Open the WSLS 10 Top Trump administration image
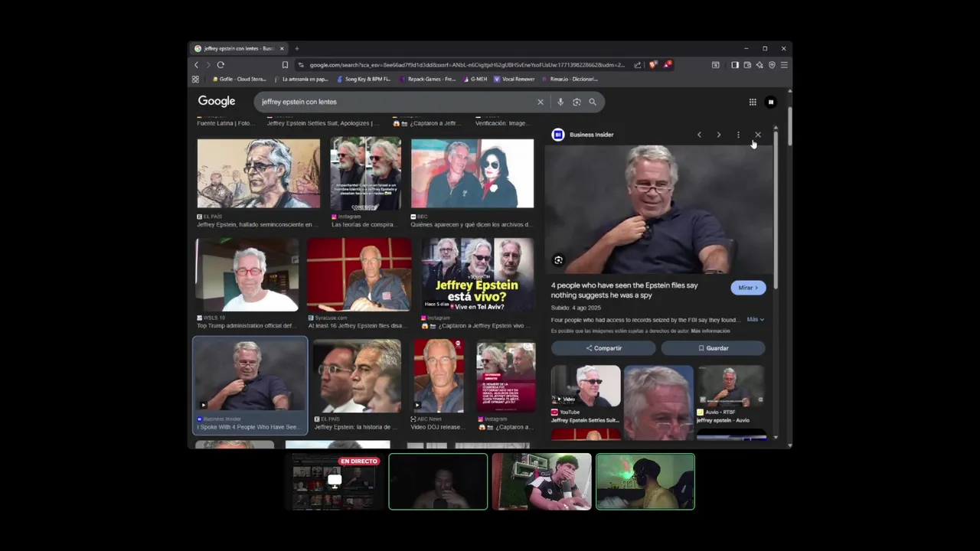 pos(247,274)
